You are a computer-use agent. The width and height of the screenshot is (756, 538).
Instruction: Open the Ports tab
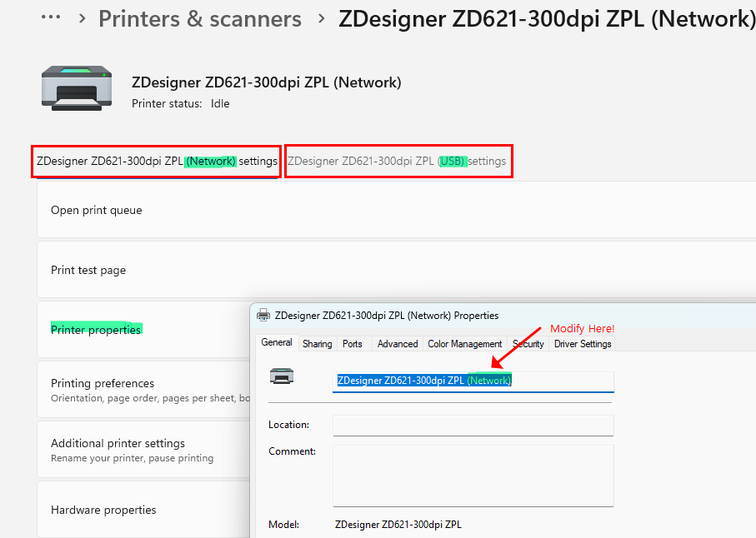[x=353, y=344]
